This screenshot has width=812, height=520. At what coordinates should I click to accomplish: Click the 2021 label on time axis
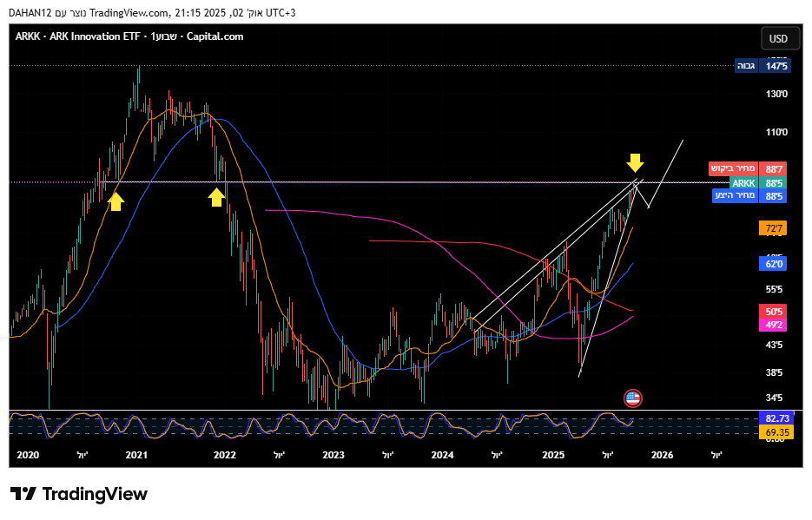(136, 455)
